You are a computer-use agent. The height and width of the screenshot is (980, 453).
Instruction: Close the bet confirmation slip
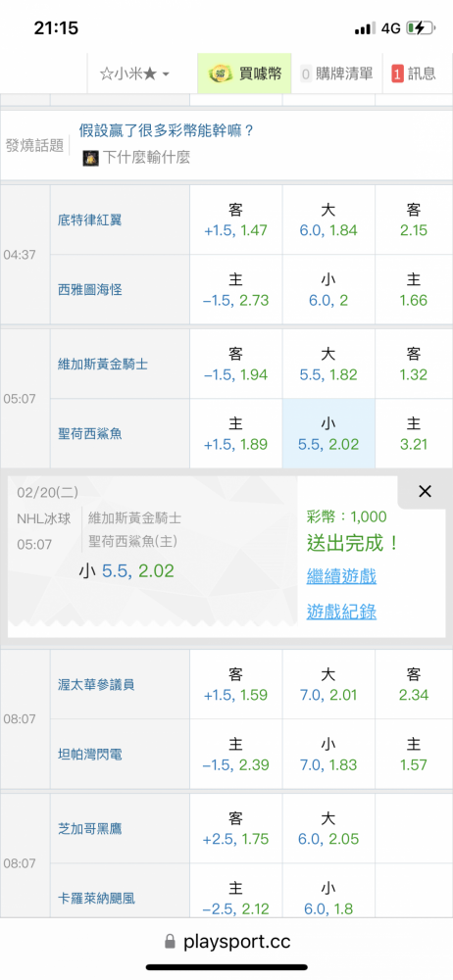[x=425, y=492]
